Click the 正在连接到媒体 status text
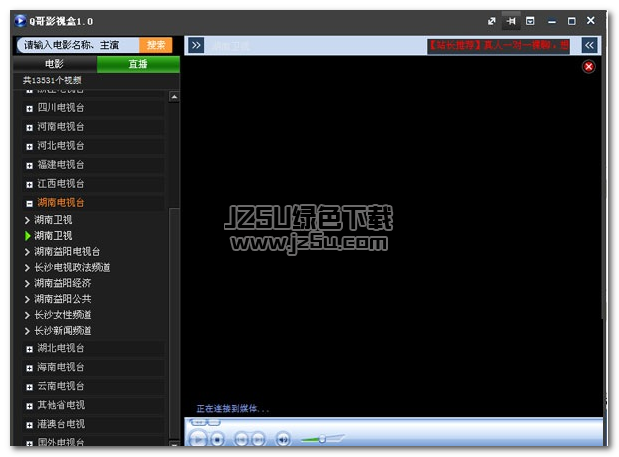 (233, 408)
